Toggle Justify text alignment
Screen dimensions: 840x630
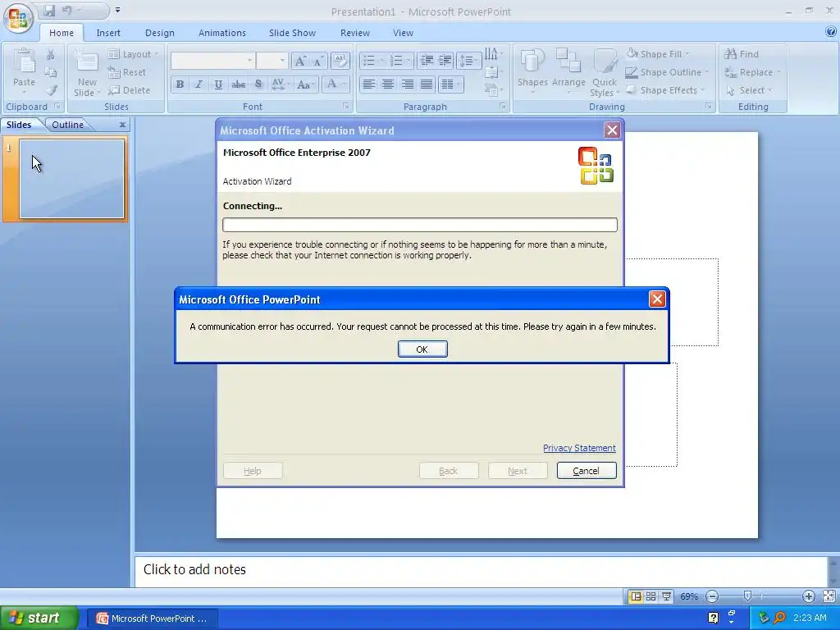[x=427, y=84]
